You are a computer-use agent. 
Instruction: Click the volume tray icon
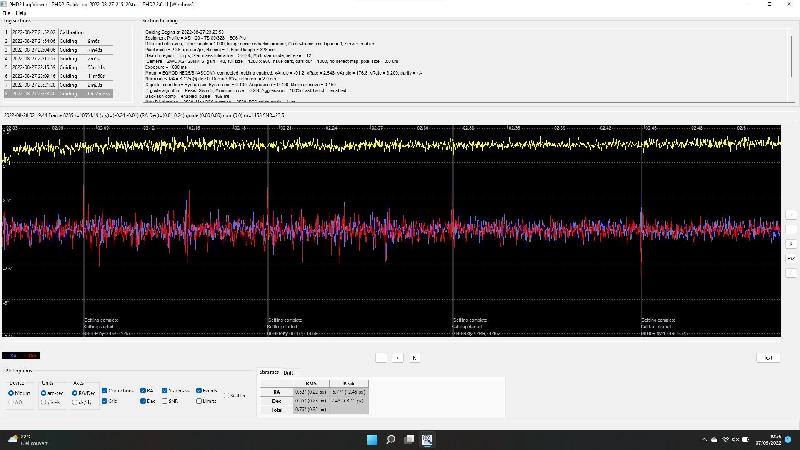tap(735, 440)
